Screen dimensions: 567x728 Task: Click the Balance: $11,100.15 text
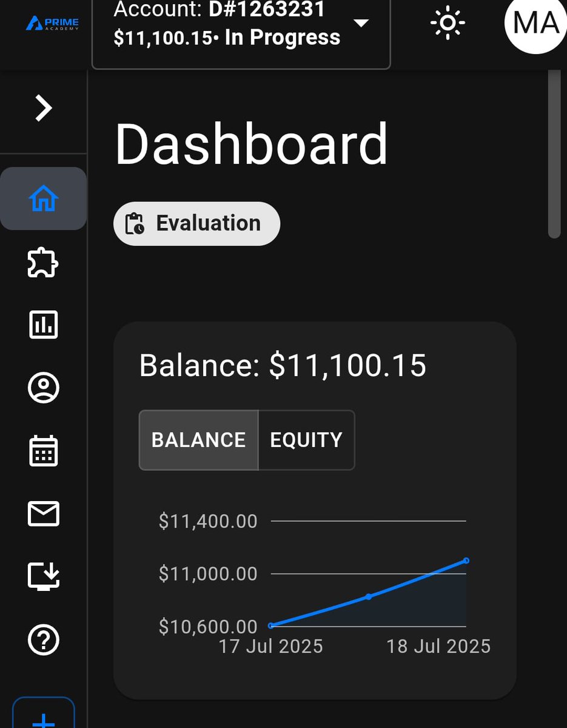(283, 366)
